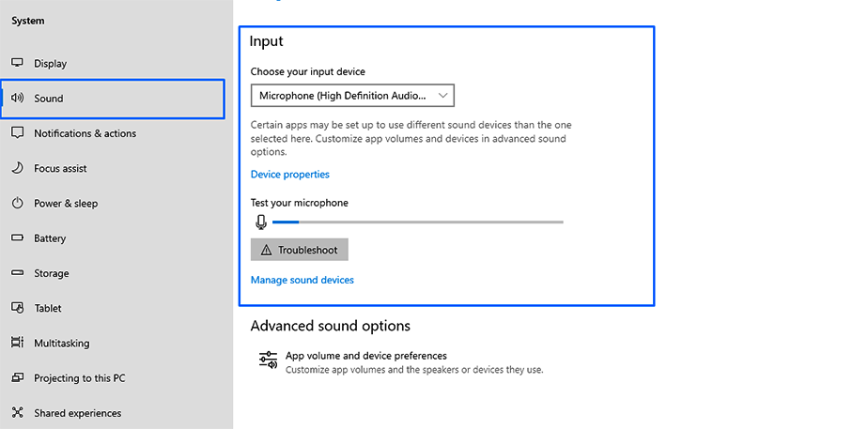The image size is (868, 429).
Task: Click the Multitasking icon
Action: click(x=18, y=343)
